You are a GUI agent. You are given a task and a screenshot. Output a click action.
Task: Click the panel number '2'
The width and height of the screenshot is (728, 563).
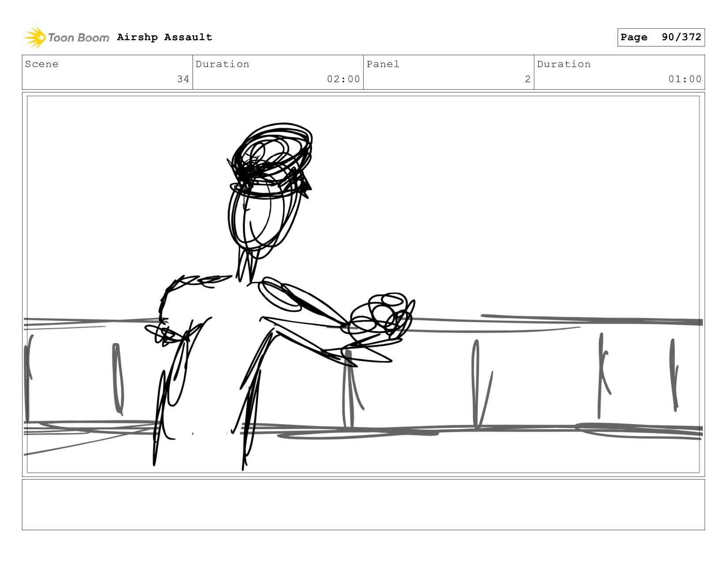[528, 79]
